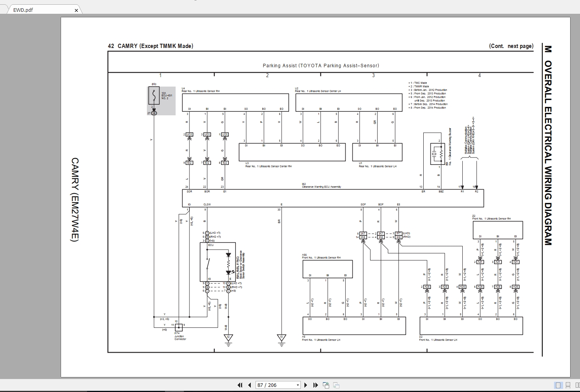Jump to the last page

[x=315, y=385]
